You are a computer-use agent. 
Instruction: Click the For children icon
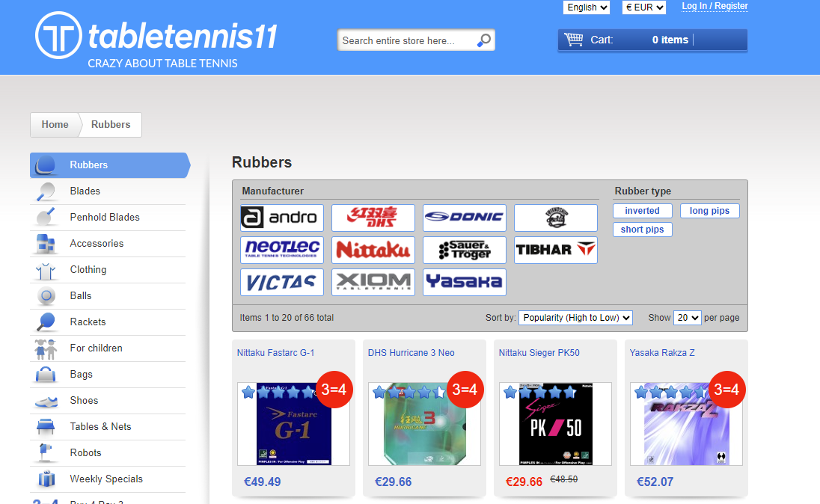click(x=46, y=348)
